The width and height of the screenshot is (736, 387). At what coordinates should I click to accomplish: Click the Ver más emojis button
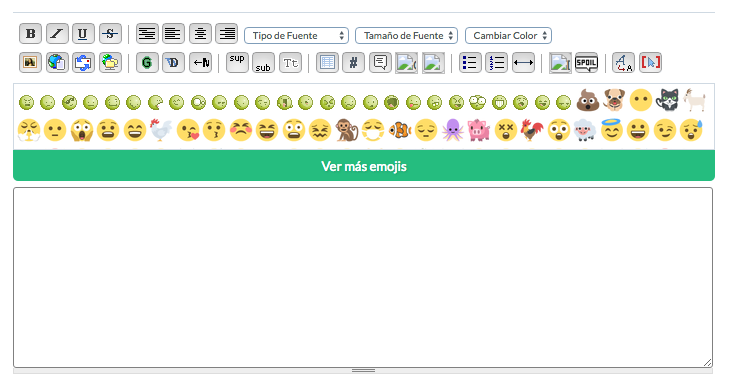point(364,166)
